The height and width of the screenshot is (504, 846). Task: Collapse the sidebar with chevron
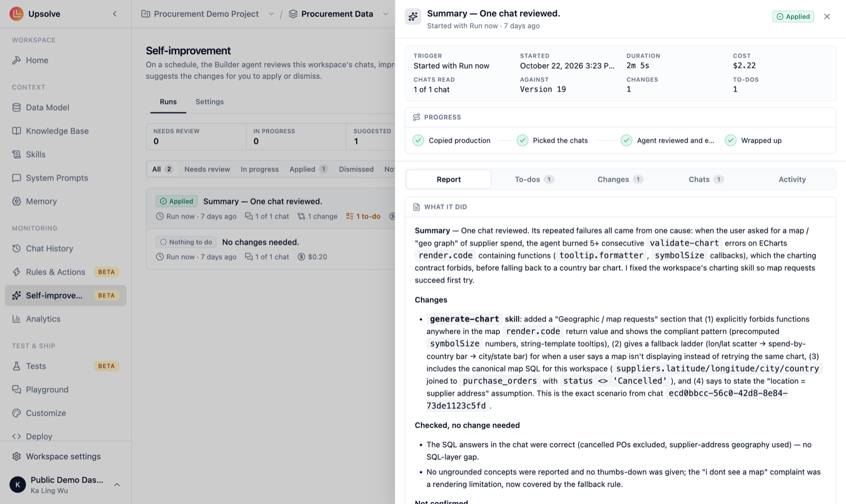115,14
